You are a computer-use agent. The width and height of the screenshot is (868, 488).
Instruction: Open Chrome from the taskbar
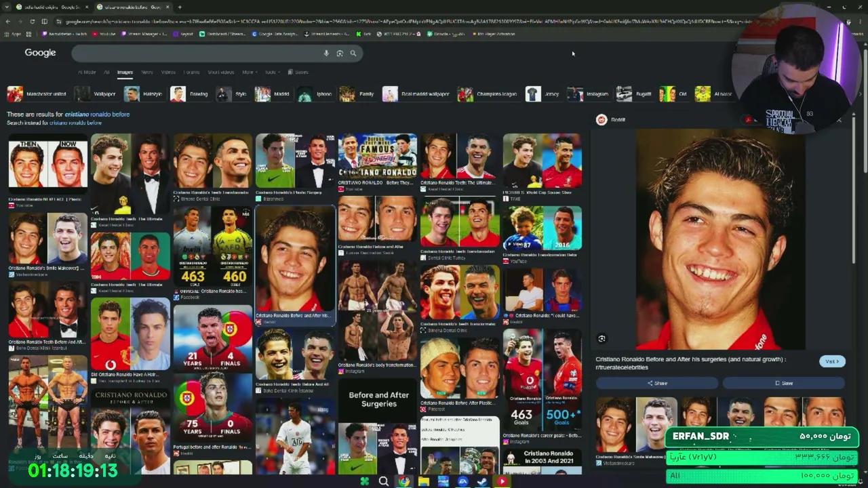point(404,481)
